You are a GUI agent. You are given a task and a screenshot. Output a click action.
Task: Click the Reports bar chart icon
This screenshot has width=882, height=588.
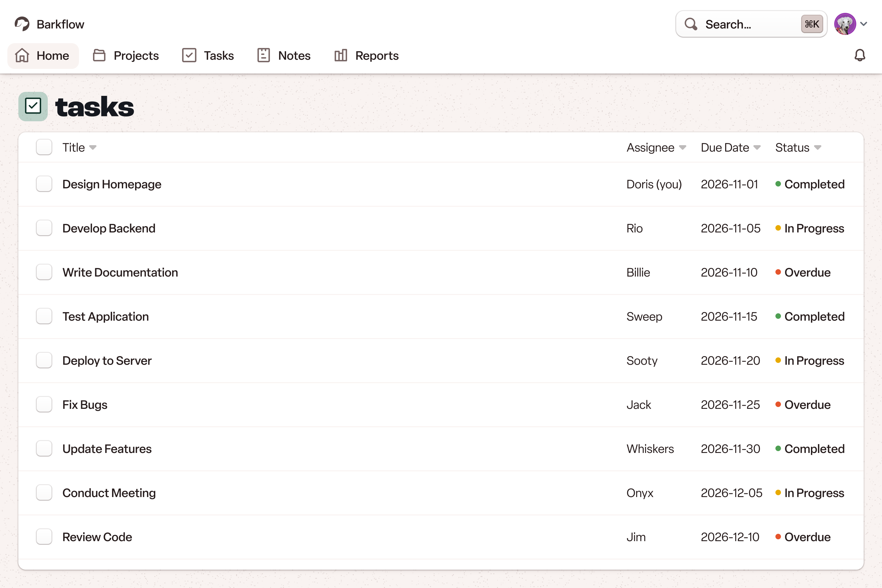[341, 55]
